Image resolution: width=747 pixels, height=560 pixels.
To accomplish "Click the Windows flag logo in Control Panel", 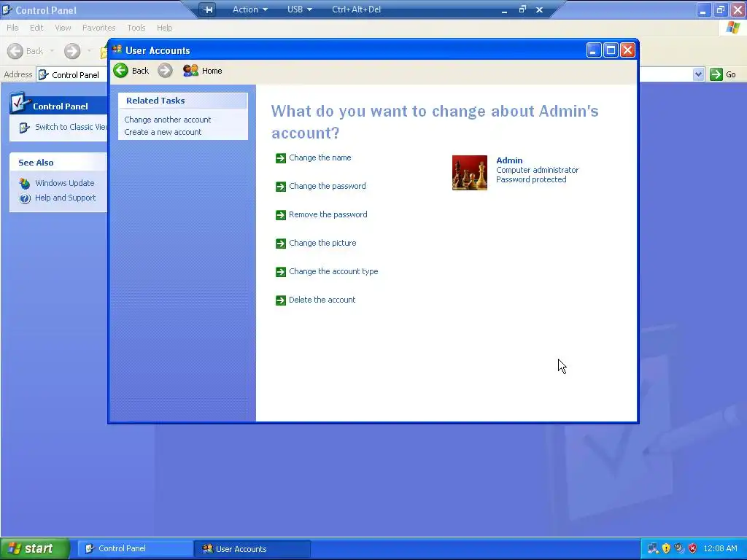I will [x=732, y=28].
